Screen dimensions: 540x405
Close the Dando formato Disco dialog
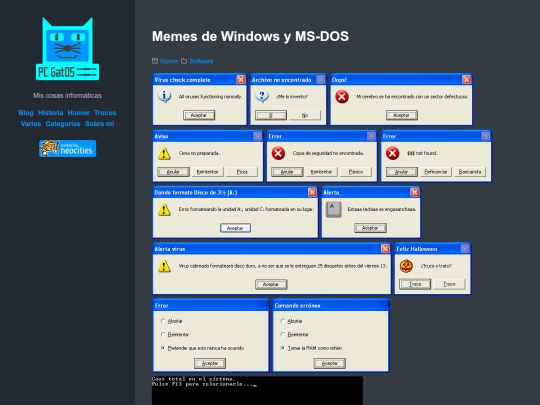pos(312,192)
